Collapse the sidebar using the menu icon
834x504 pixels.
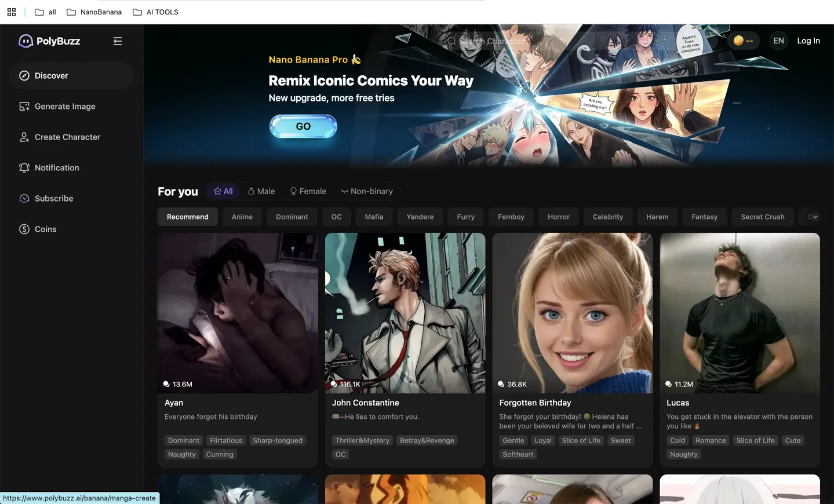[118, 41]
